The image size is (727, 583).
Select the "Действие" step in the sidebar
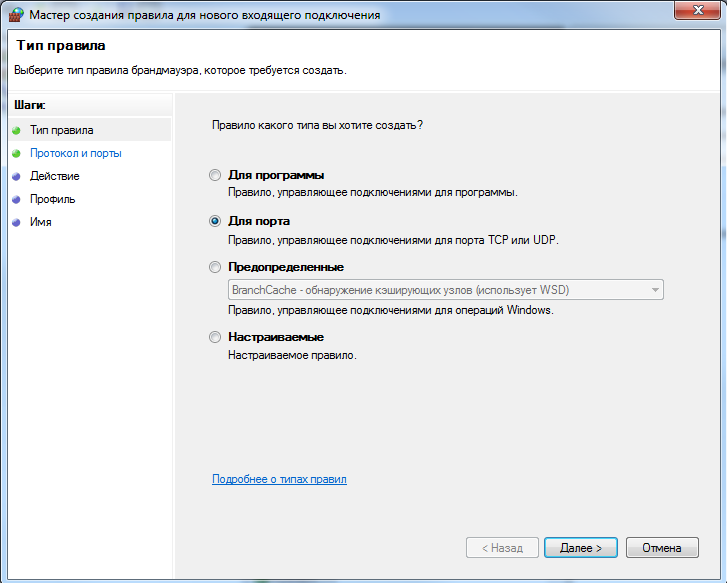pyautogui.click(x=55, y=176)
